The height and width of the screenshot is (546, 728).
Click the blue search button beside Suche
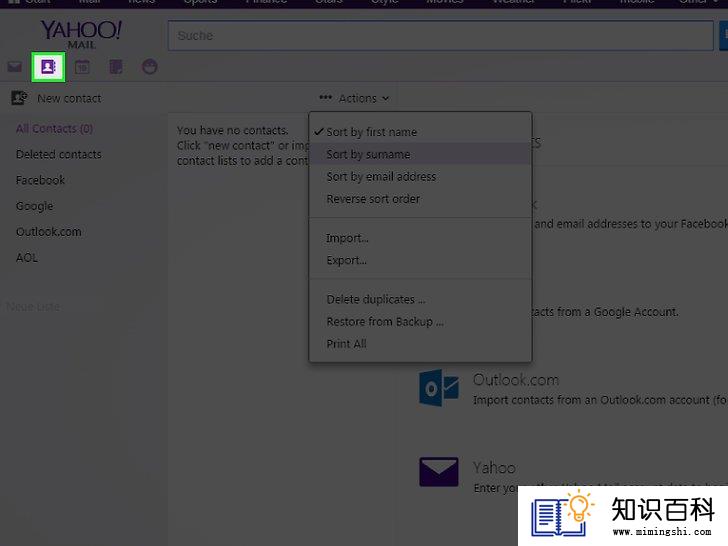point(723,35)
